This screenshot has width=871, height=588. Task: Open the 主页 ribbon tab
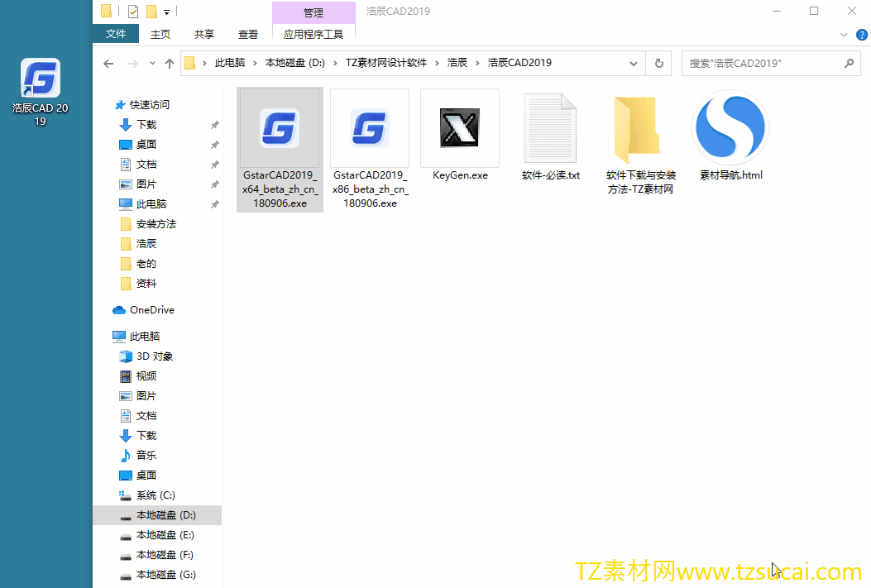tap(160, 35)
